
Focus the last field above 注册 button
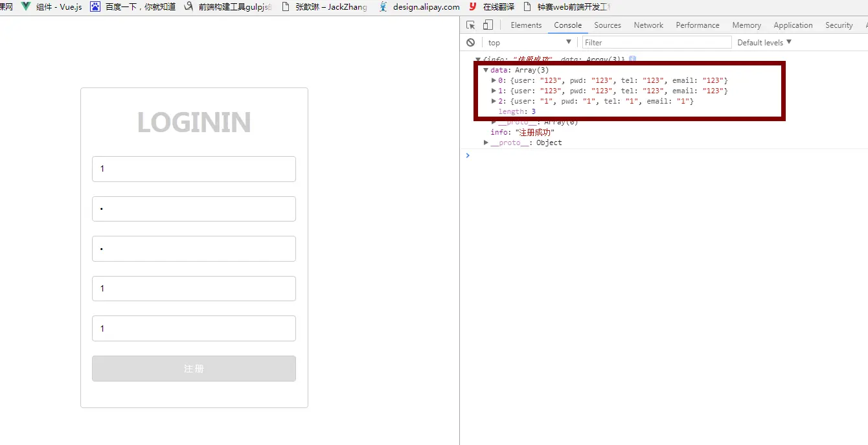click(x=194, y=328)
